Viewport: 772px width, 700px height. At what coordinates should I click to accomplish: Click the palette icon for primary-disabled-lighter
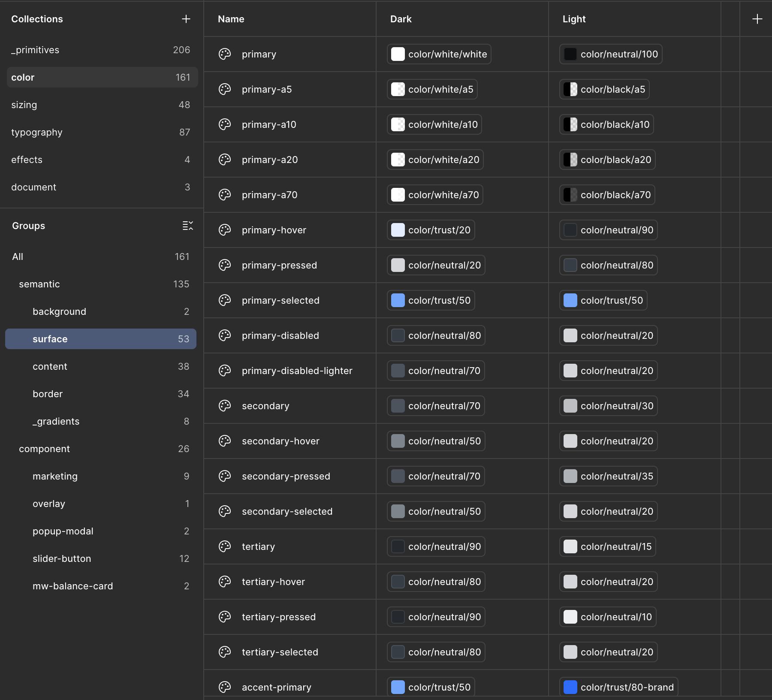click(x=225, y=371)
